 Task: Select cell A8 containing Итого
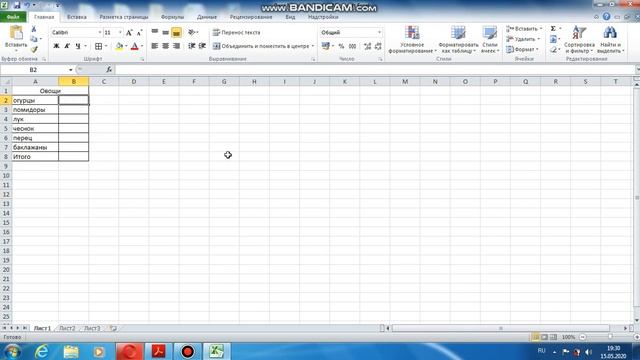point(35,157)
